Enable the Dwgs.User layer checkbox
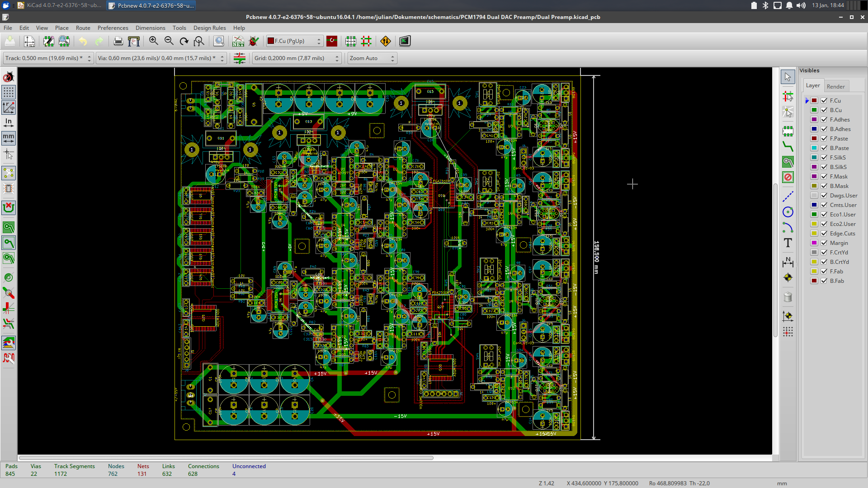The height and width of the screenshot is (488, 868). coord(824,196)
